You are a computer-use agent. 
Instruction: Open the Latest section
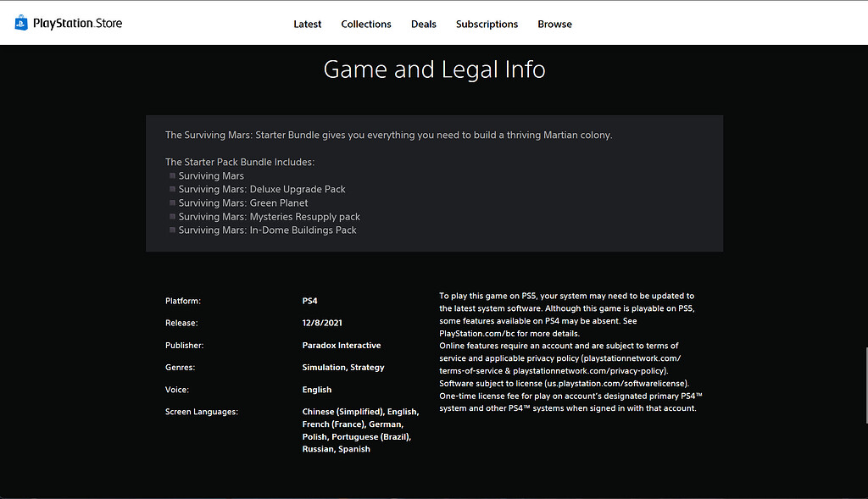point(307,24)
